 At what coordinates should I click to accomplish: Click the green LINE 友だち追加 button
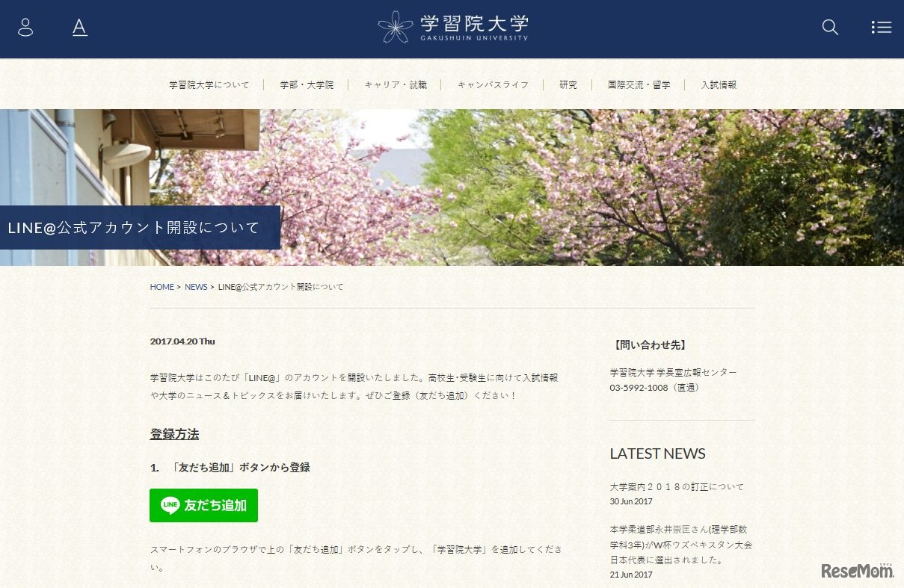click(x=203, y=505)
